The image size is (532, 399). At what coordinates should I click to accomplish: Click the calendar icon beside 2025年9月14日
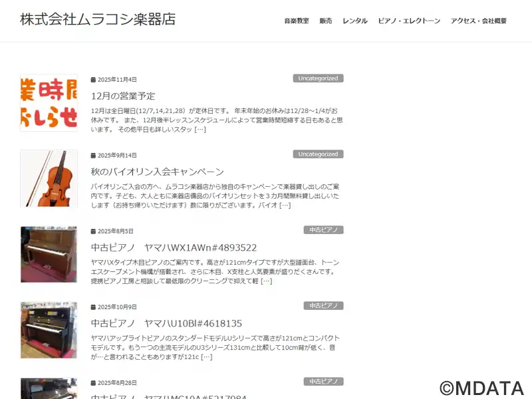coord(93,156)
